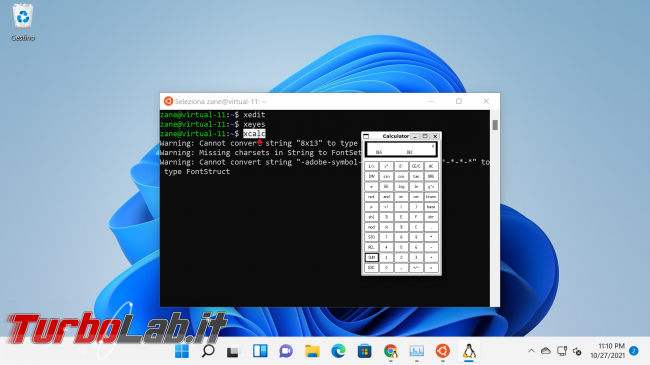Viewport: 650px width, 365px height.
Task: Switch to the Linux penguin taskbar icon
Action: pyautogui.click(x=469, y=351)
